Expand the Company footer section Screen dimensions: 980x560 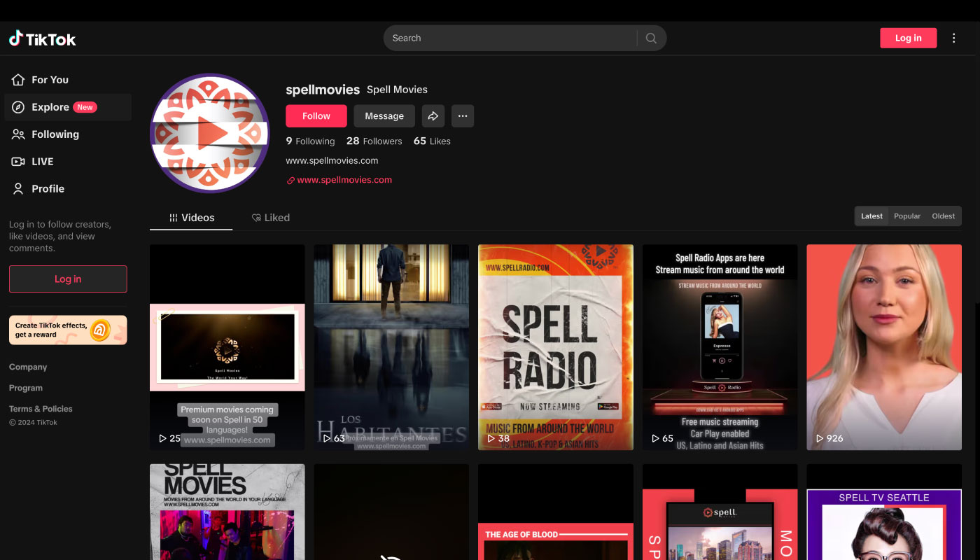pyautogui.click(x=28, y=367)
